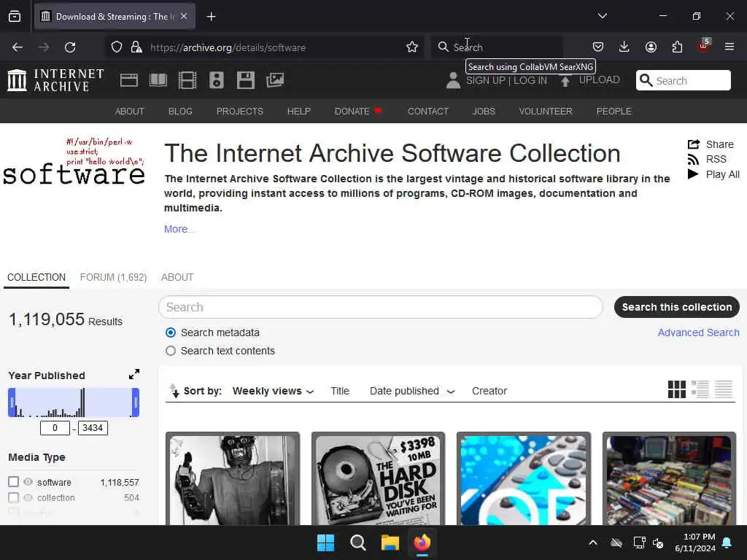Open the Software floppy disk icon

[246, 80]
